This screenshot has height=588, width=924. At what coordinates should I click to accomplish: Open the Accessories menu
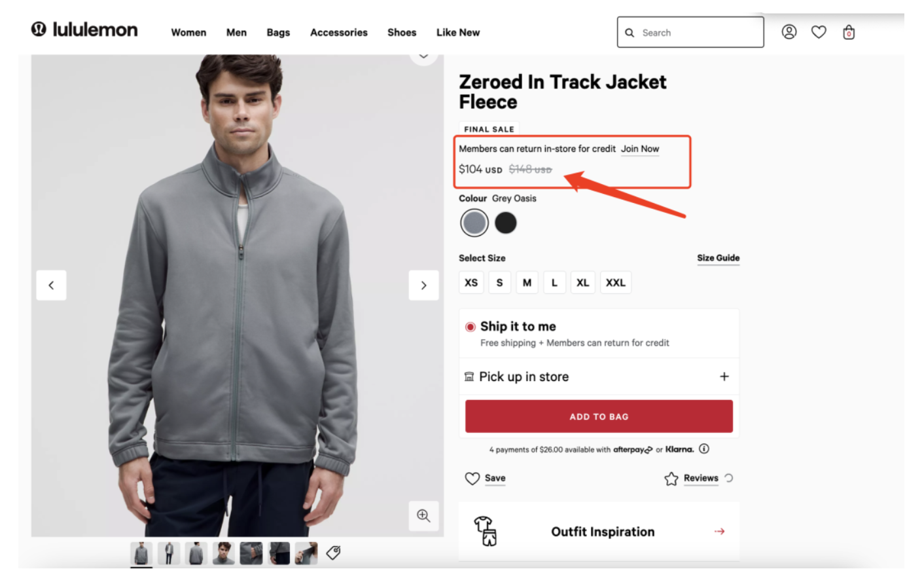[338, 33]
